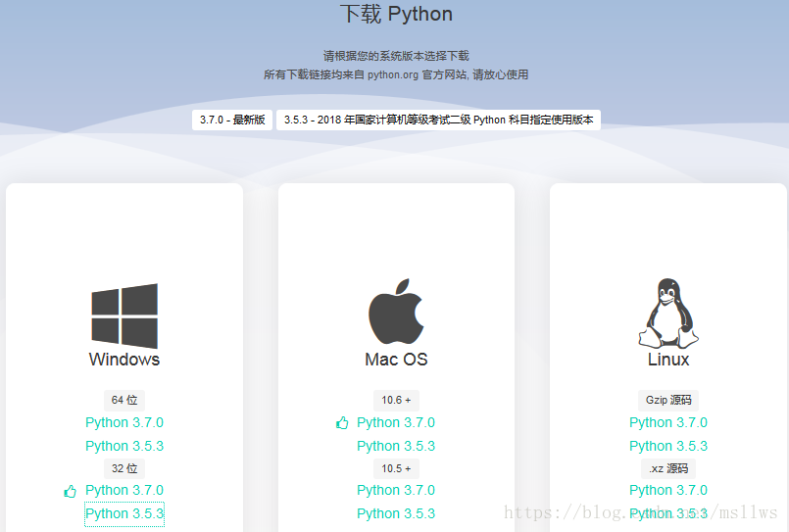Click the Windows logo icon
Viewport: 789px width, 532px height.
124,315
